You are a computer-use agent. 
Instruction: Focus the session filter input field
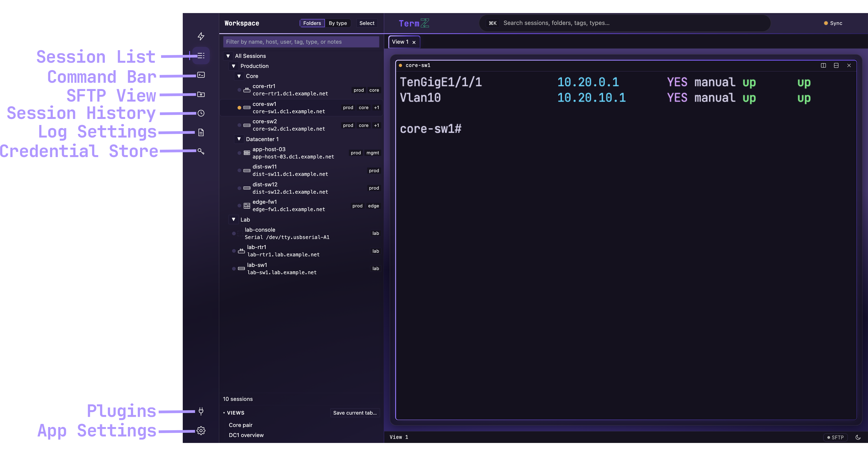(301, 42)
